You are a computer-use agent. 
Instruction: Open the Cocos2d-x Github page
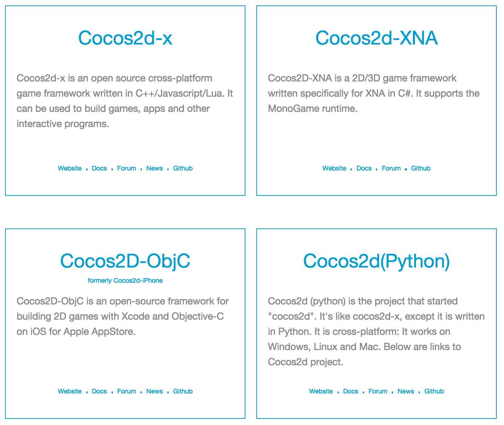pyautogui.click(x=183, y=168)
